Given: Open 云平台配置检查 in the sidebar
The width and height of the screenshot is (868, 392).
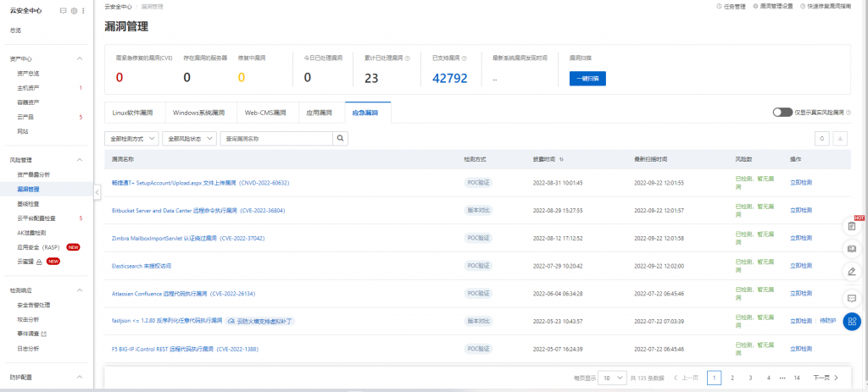Looking at the screenshot, I should tap(36, 218).
